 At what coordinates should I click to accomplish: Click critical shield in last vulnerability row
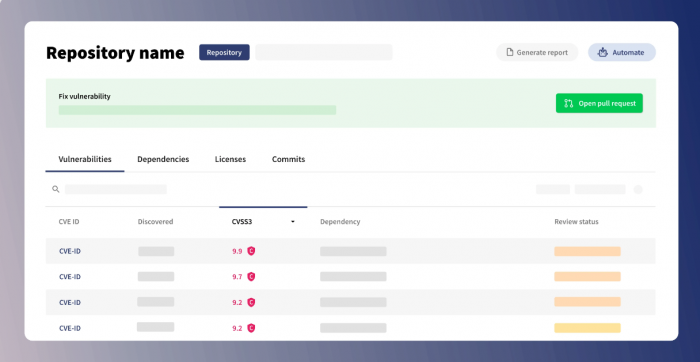pos(251,328)
